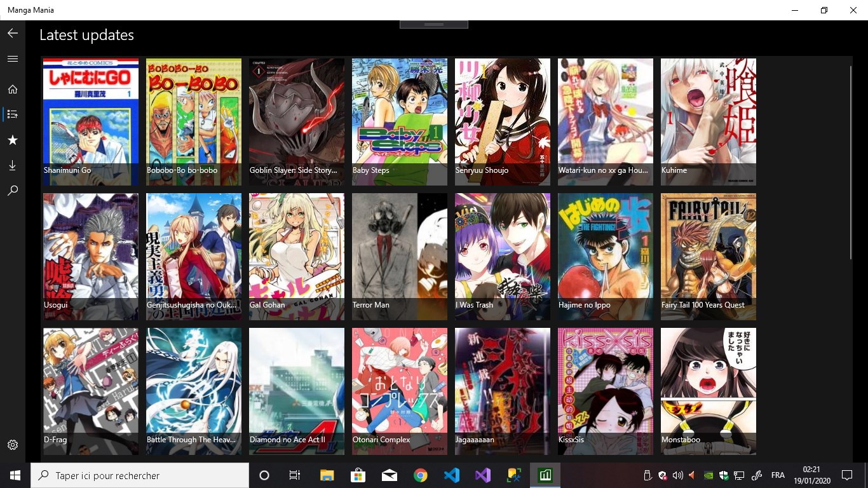This screenshot has width=868, height=488.
Task: Click the taskbar search box
Action: pyautogui.click(x=140, y=475)
